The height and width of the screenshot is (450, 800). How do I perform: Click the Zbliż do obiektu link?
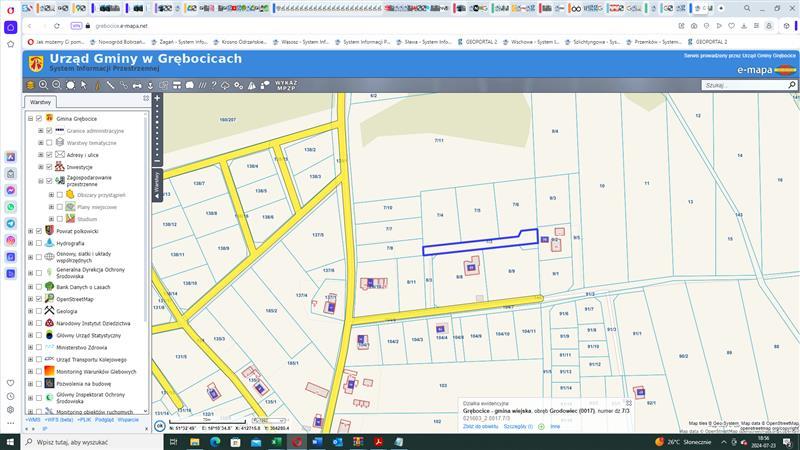[x=480, y=427]
